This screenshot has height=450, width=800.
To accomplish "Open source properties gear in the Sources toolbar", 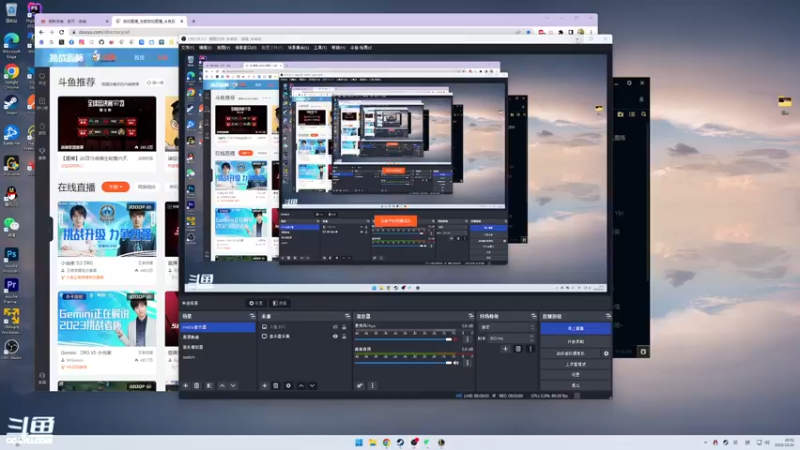I will 288,386.
